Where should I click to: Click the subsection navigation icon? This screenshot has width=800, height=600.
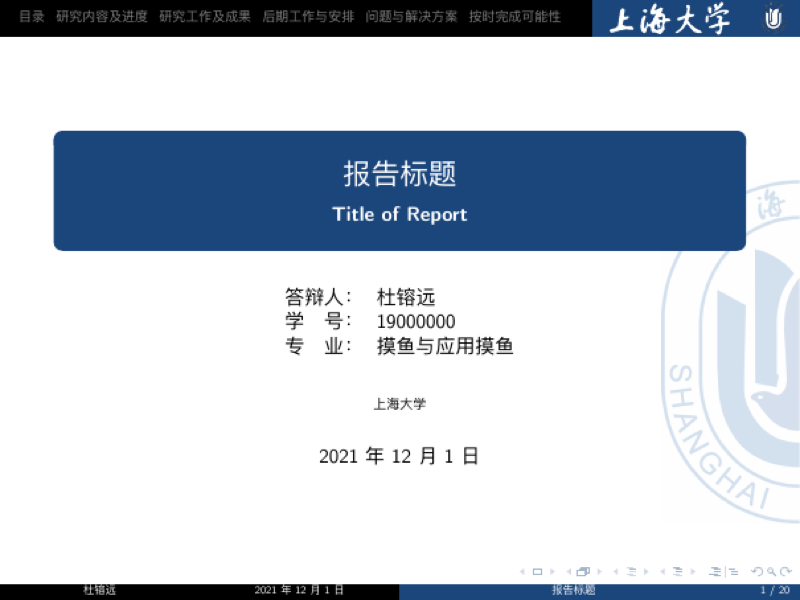[632, 571]
